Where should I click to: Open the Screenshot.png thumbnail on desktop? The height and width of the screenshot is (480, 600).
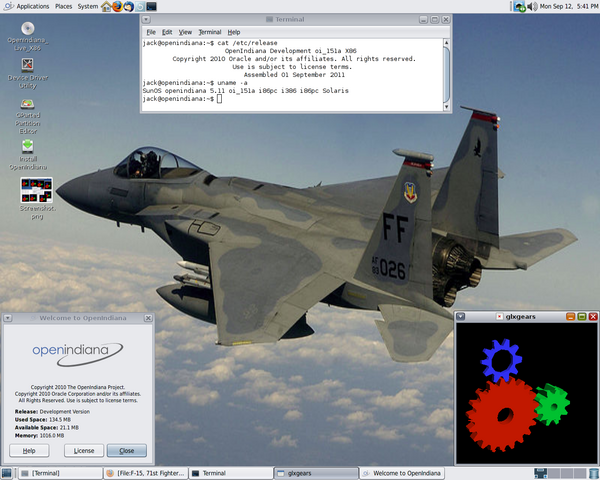pos(36,191)
